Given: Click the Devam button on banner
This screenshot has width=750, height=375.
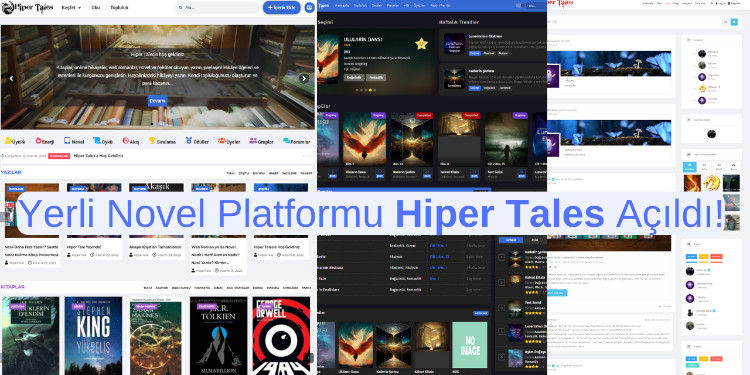Looking at the screenshot, I should pyautogui.click(x=157, y=101).
